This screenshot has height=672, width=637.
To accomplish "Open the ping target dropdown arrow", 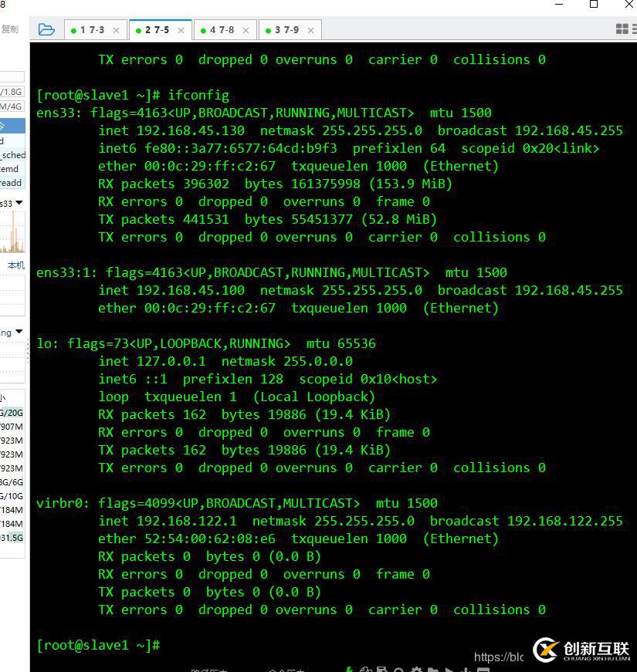I will click(19, 331).
